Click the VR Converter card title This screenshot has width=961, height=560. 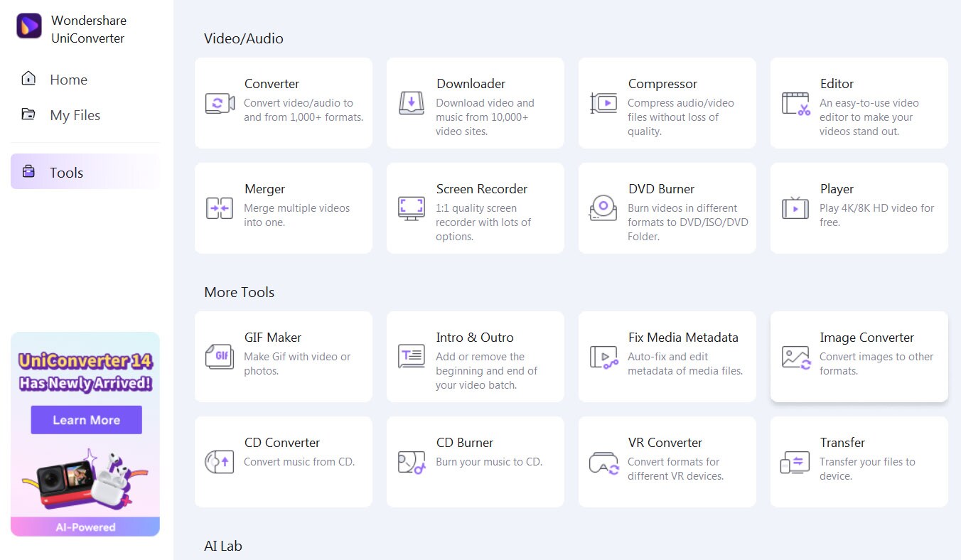(665, 443)
